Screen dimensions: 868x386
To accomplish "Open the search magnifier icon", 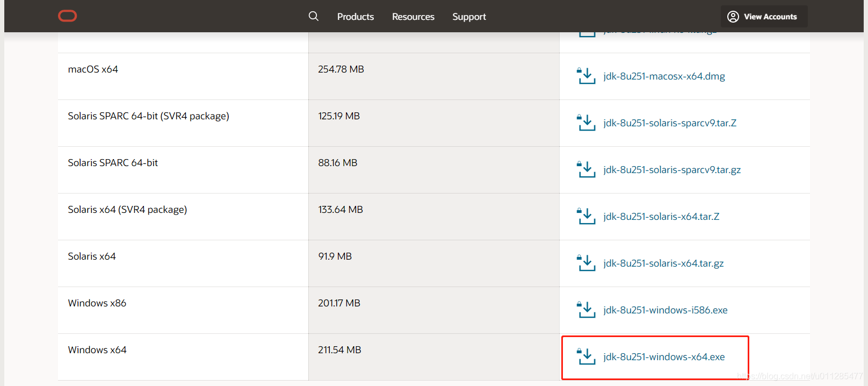I will coord(314,16).
